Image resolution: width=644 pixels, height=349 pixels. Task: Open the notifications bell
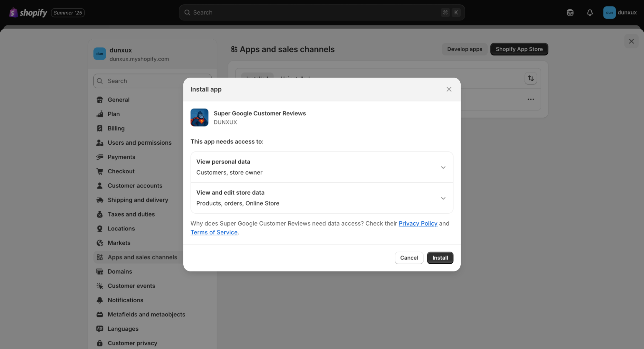(x=590, y=13)
